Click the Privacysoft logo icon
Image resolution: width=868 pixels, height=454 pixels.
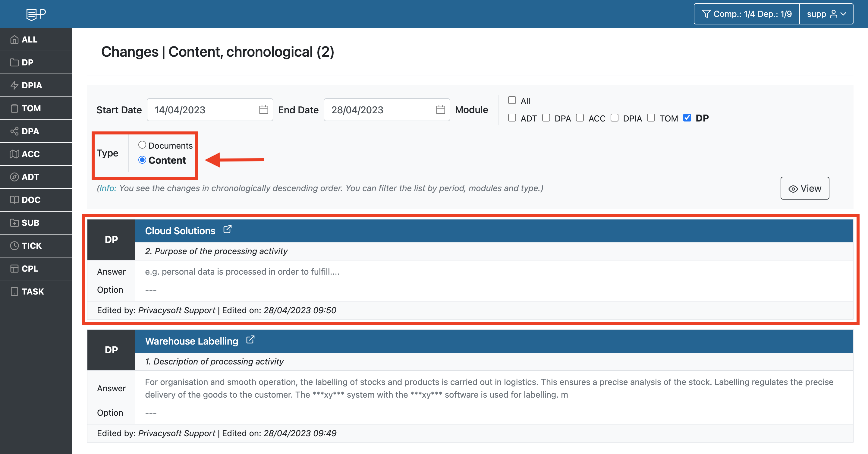point(36,14)
